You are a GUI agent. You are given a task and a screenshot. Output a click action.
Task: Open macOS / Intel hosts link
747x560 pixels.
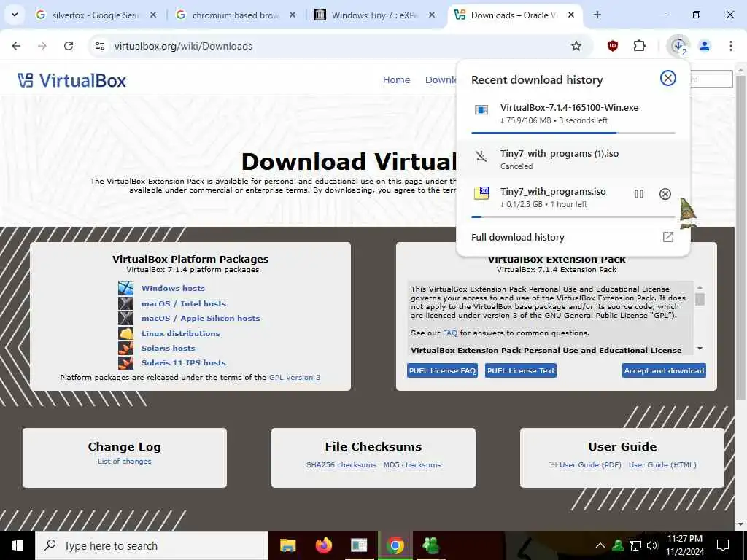183,303
